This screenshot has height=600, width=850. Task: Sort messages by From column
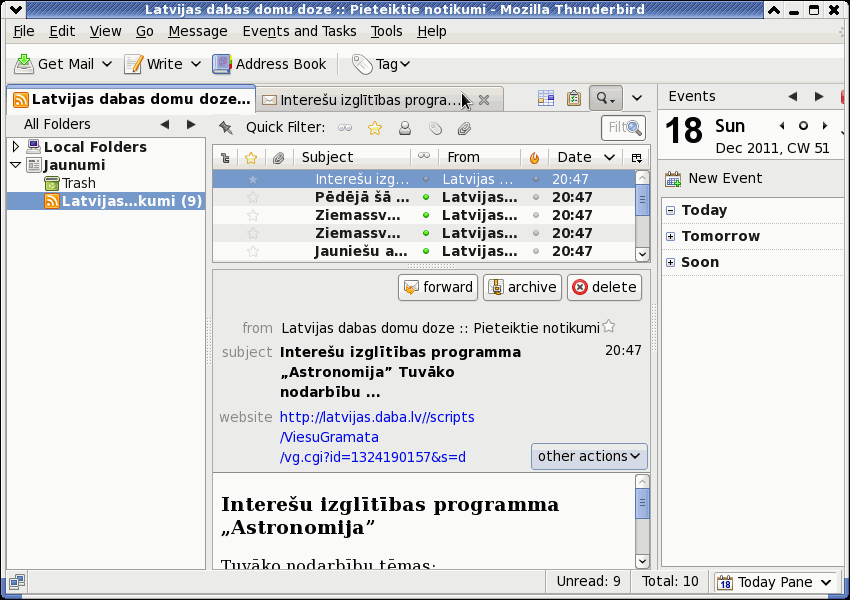tap(479, 158)
